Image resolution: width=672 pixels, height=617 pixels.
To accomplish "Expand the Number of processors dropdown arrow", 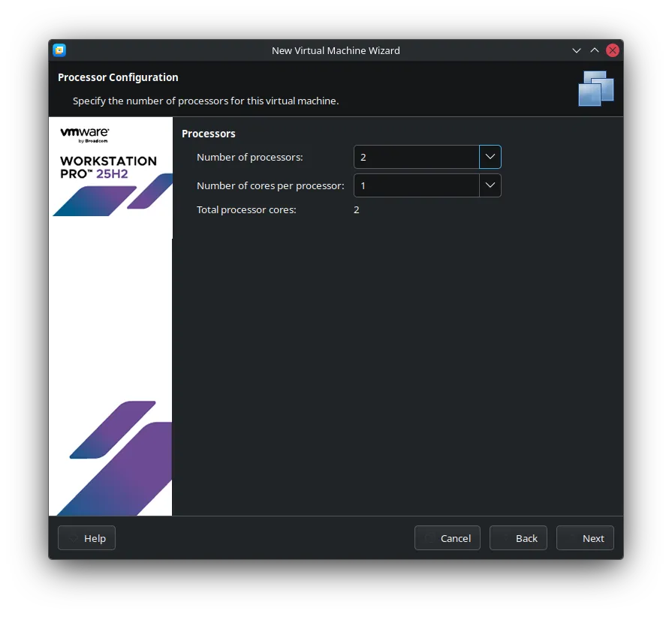I will [490, 157].
